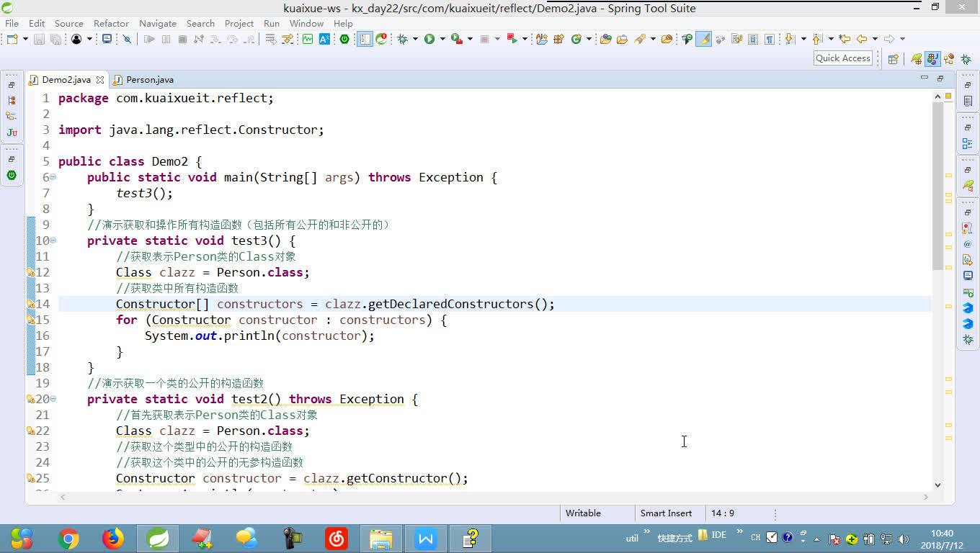Click the Open Perspective icon
Screen dimensions: 980x553
[x=894, y=59]
